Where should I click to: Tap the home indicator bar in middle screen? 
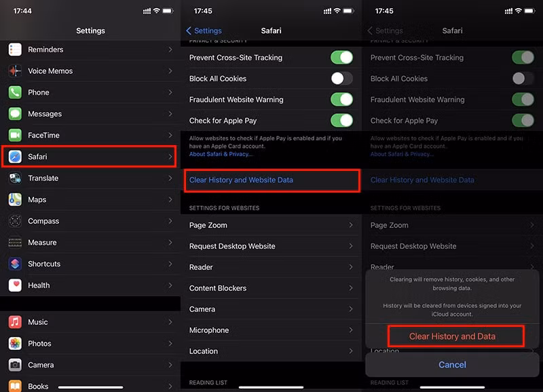point(271,387)
